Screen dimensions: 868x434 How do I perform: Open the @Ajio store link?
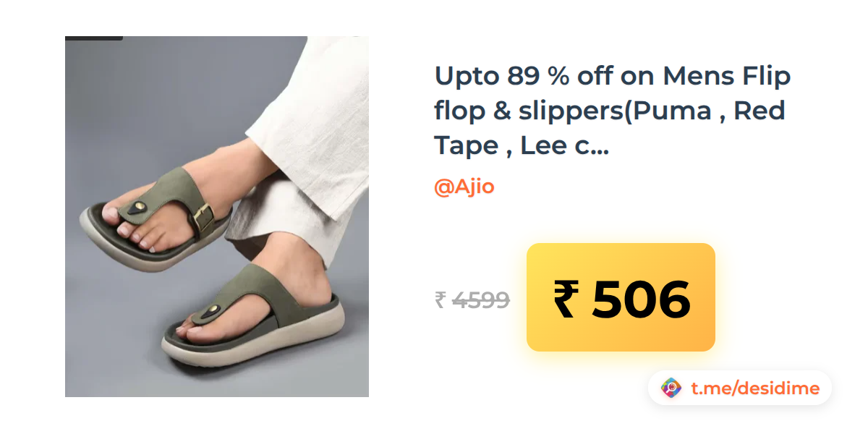coord(464,187)
